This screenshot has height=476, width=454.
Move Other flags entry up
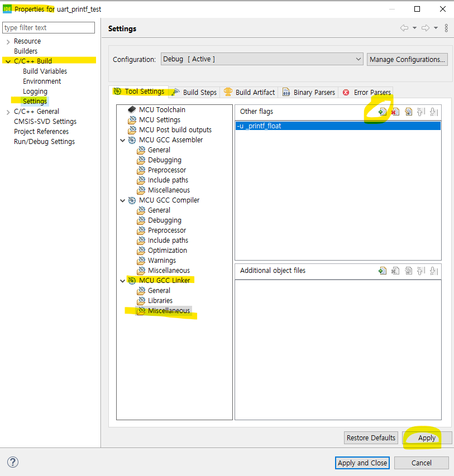pyautogui.click(x=421, y=112)
